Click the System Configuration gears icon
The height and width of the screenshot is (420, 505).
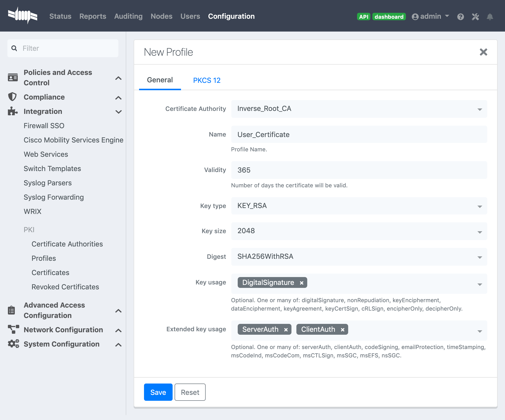click(x=13, y=344)
